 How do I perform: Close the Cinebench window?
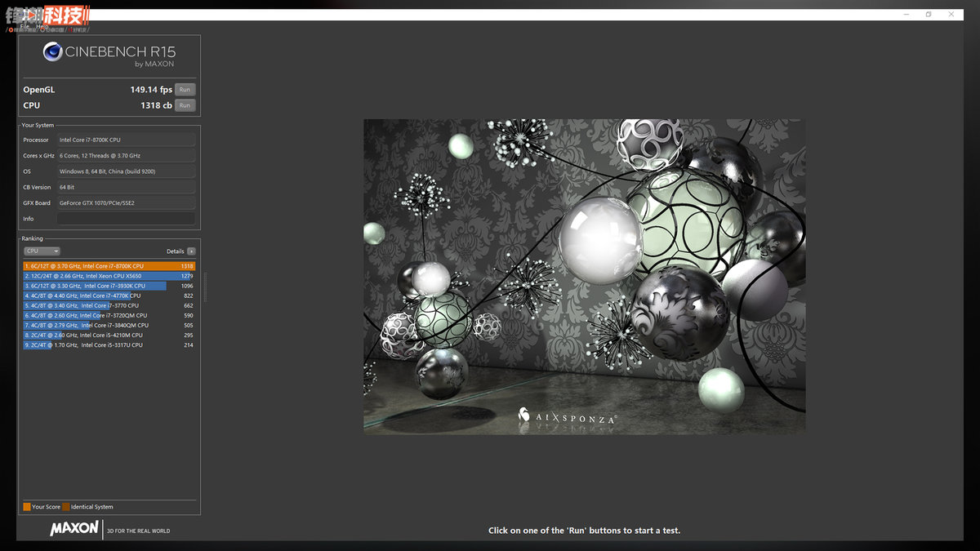click(x=951, y=15)
